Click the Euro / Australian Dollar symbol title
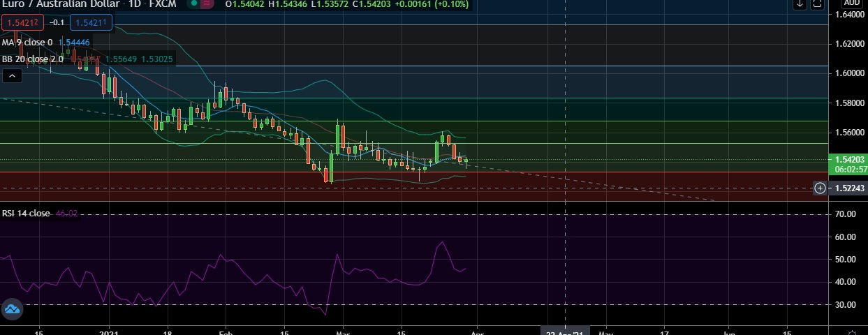 (x=61, y=4)
